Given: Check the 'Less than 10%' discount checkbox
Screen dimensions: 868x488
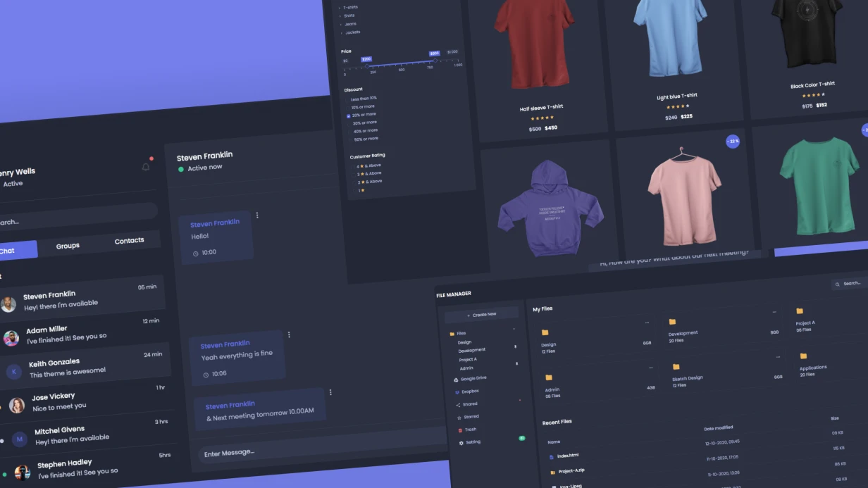Looking at the screenshot, I should (x=347, y=100).
